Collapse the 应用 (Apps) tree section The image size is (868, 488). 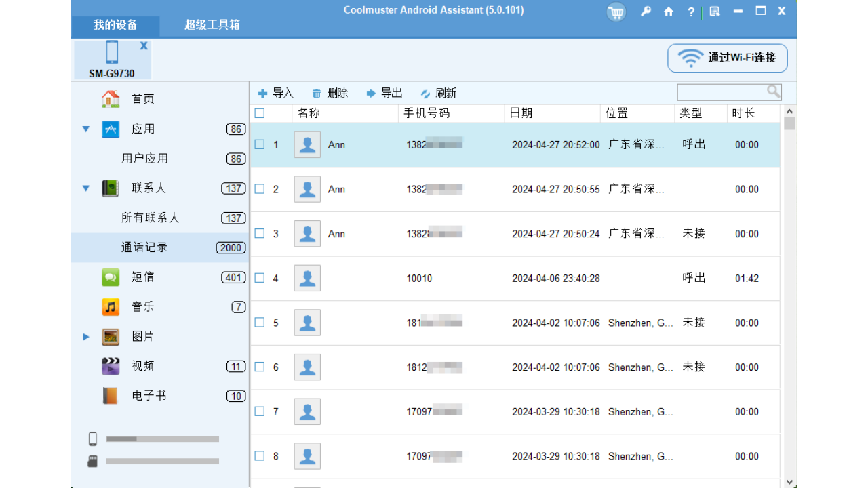pyautogui.click(x=85, y=129)
